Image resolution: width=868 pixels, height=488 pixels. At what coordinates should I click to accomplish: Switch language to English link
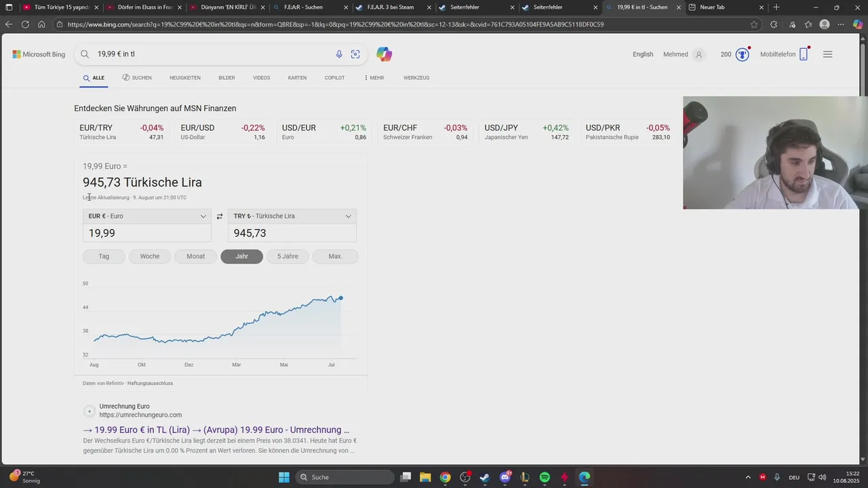click(643, 54)
